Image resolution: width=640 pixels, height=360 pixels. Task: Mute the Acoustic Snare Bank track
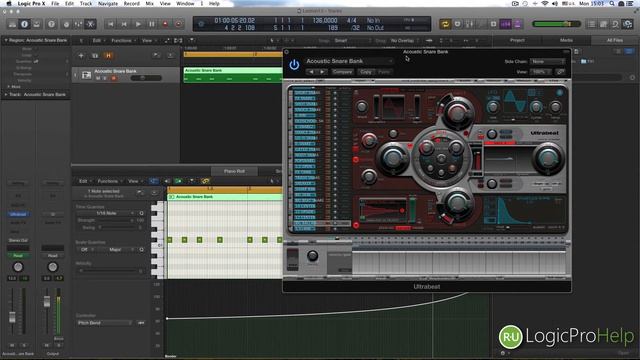[98, 78]
